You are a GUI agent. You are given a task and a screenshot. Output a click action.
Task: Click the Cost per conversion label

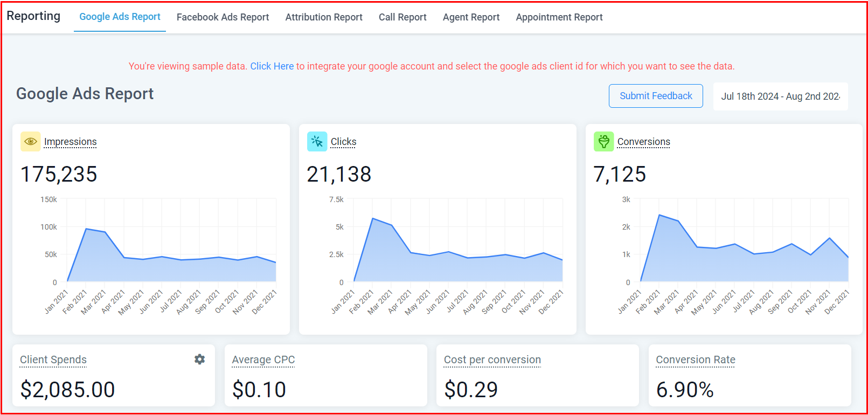click(492, 359)
